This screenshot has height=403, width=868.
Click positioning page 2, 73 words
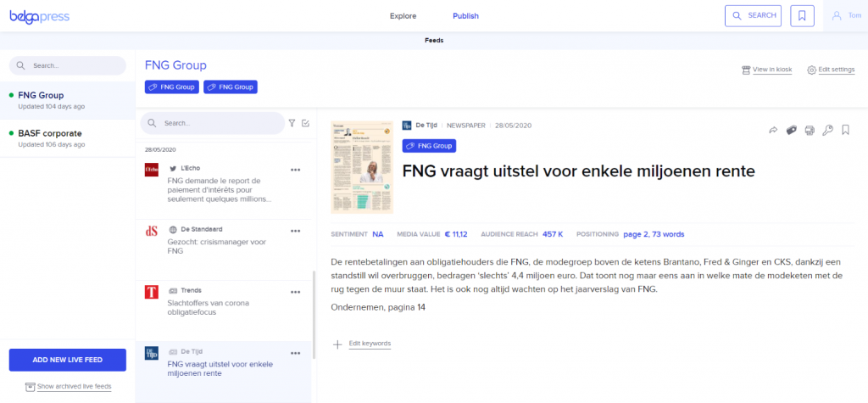click(654, 234)
